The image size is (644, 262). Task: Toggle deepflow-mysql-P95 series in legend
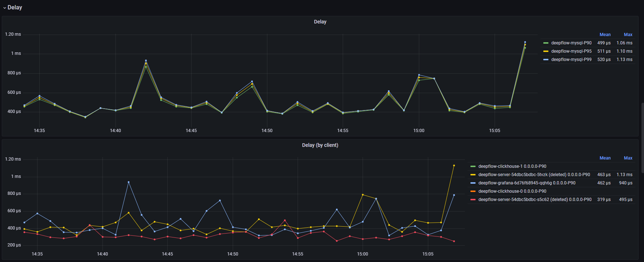(571, 51)
